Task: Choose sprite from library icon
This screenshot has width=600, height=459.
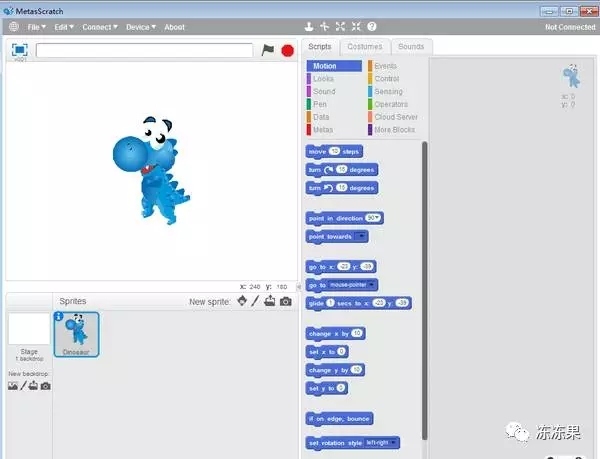Action: [x=242, y=301]
